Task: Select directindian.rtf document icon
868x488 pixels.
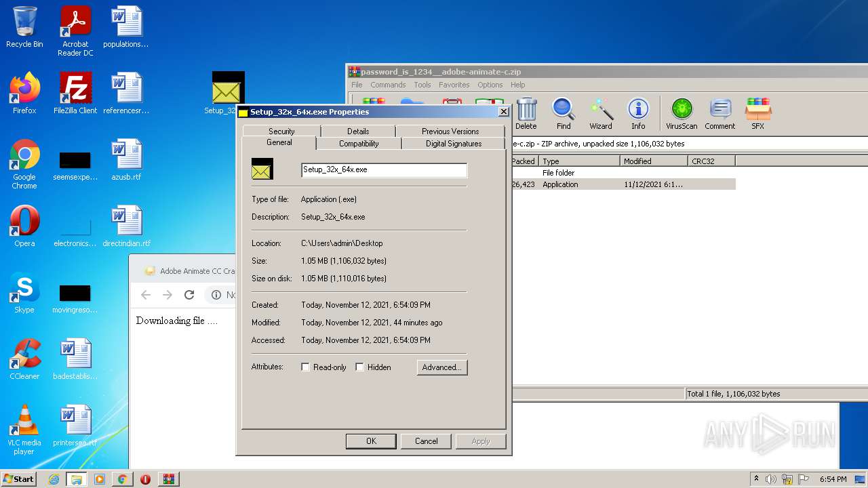Action: pos(126,226)
